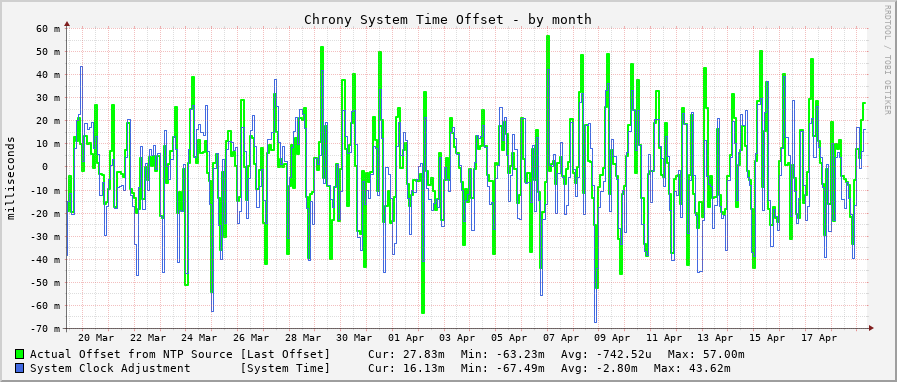Click the '50 m' y-axis tick label

(x=49, y=51)
